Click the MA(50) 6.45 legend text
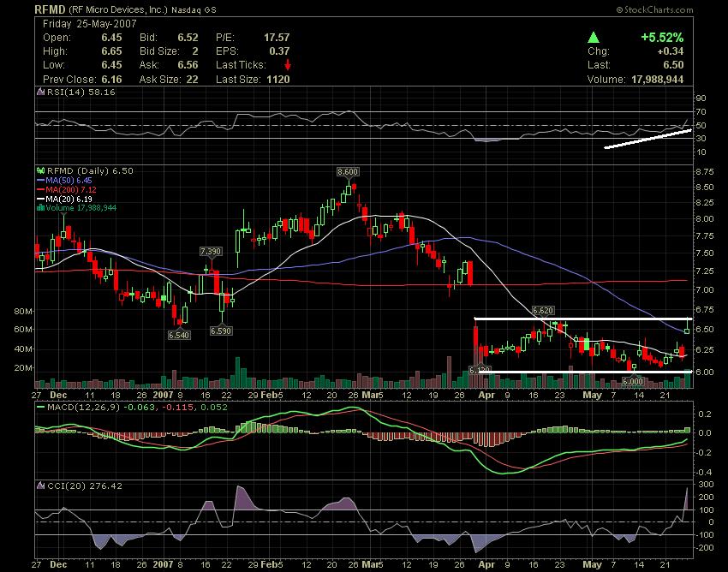Screen dimensions: 728x572 [x=69, y=181]
